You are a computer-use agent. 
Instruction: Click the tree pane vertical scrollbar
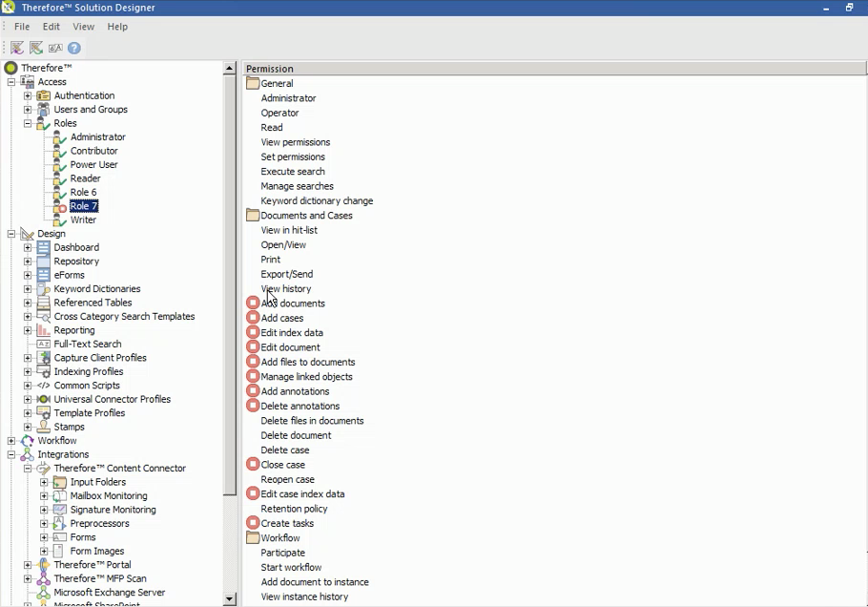coord(230,286)
